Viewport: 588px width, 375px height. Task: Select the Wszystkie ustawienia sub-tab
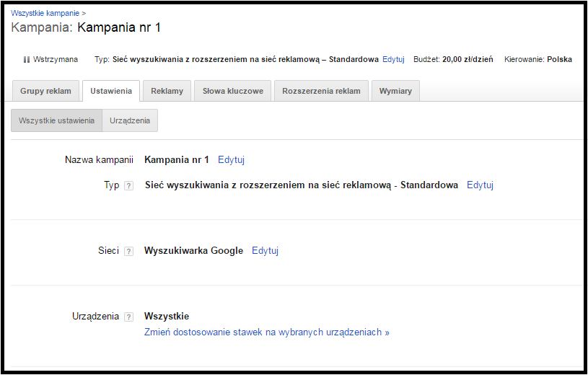click(x=56, y=120)
